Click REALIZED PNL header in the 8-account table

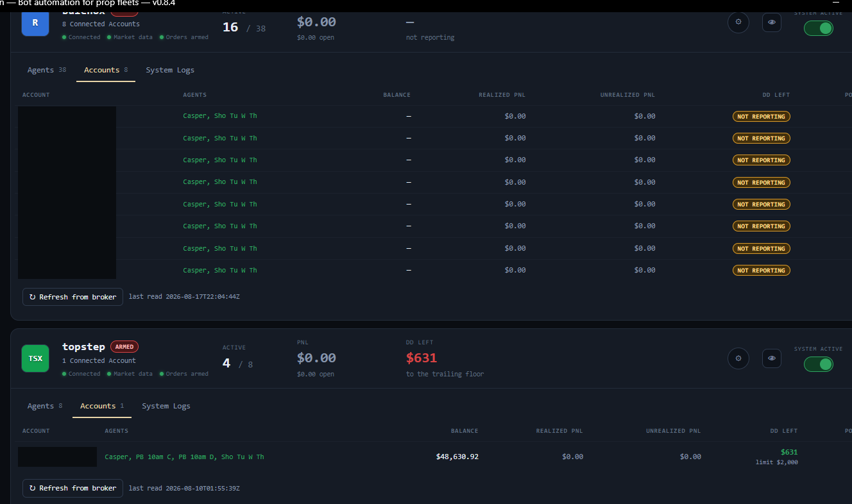pyautogui.click(x=502, y=95)
